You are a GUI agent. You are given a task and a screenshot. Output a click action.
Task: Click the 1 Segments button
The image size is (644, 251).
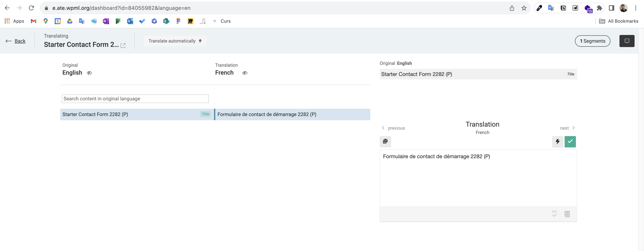(x=593, y=41)
